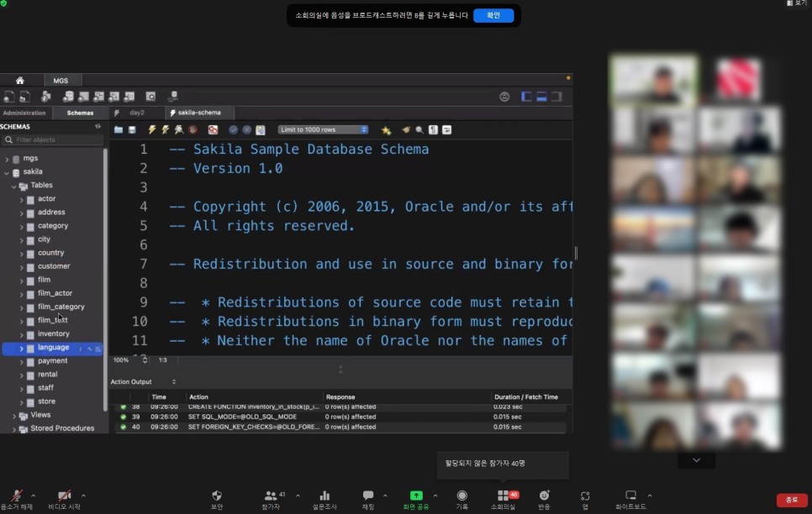Open Zoom reactions smiley icon

click(x=544, y=496)
